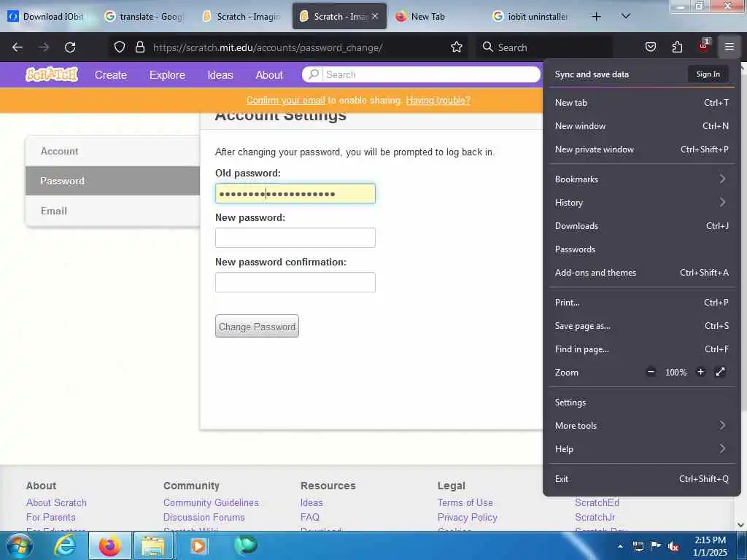Expand More tools submenu
The height and width of the screenshot is (560, 747).
click(640, 425)
